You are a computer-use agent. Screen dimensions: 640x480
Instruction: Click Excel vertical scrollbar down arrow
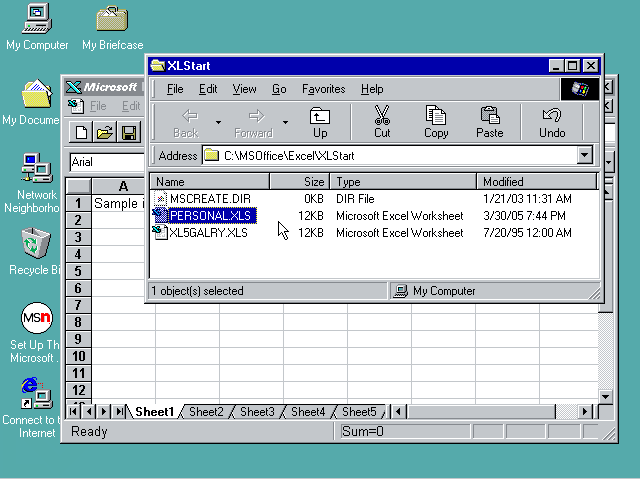click(x=605, y=396)
